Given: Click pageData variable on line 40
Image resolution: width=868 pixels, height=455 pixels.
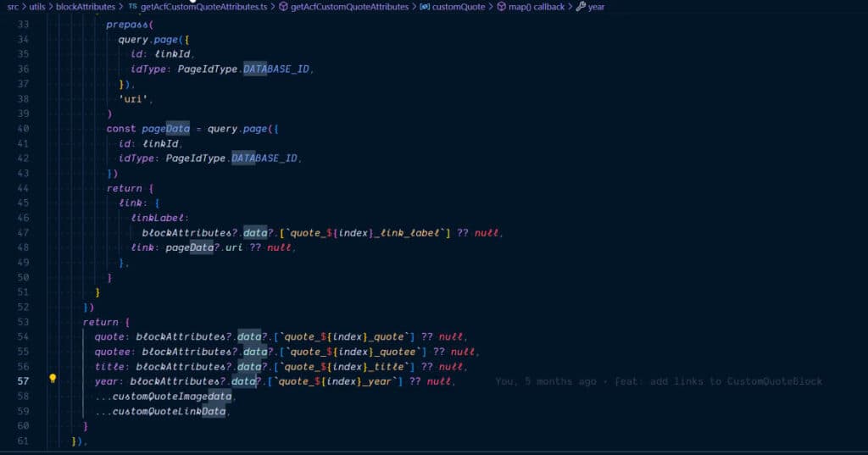Looking at the screenshot, I should [x=165, y=129].
